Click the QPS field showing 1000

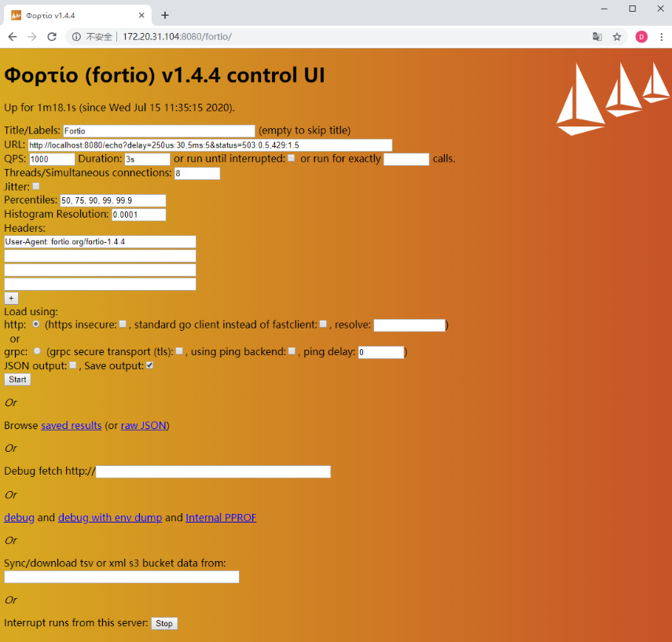52,159
